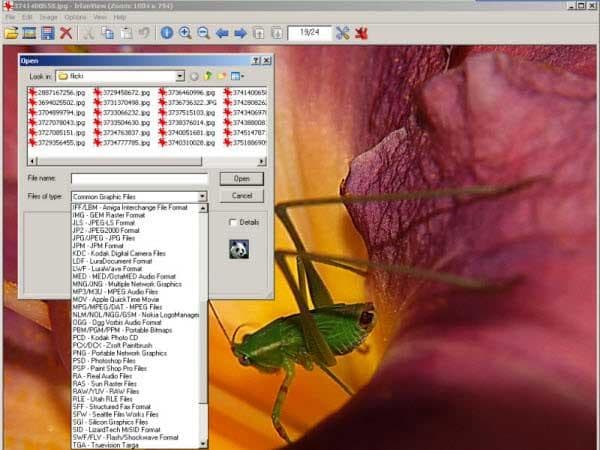This screenshot has width=600, height=450.
Task: Click the Back icon in Open dialog
Action: (194, 77)
